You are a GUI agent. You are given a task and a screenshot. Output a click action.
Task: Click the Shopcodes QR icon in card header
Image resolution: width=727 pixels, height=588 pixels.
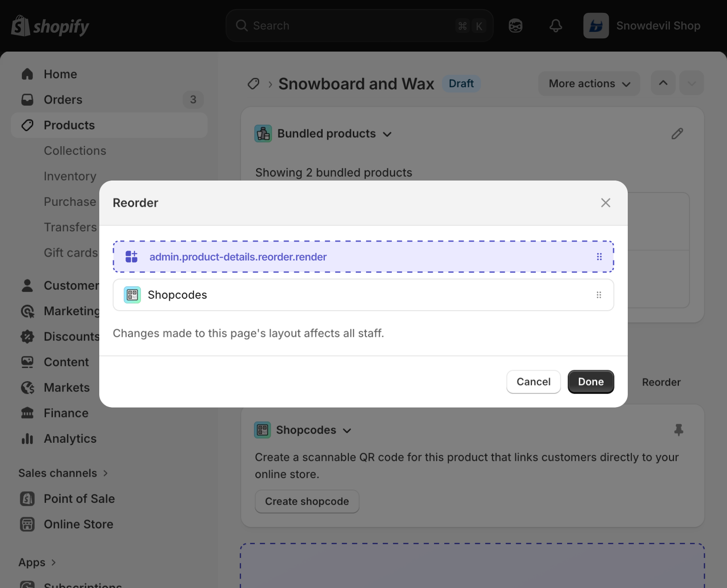tap(263, 430)
